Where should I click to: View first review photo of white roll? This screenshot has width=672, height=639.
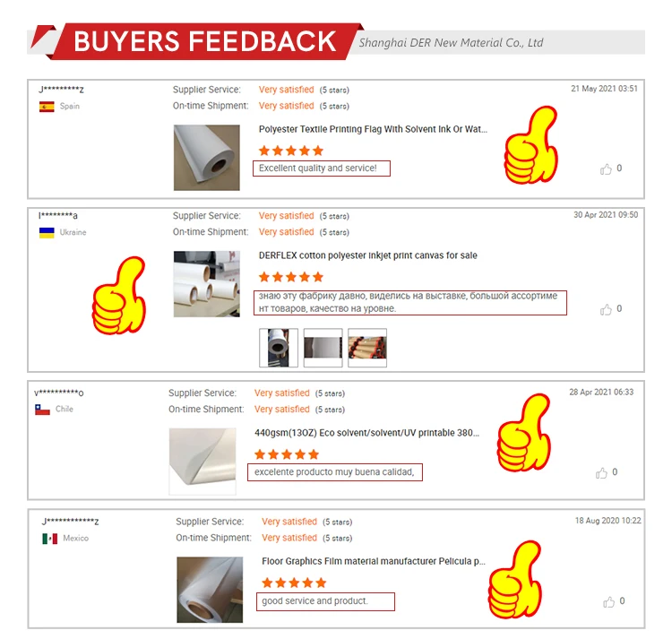point(279,348)
